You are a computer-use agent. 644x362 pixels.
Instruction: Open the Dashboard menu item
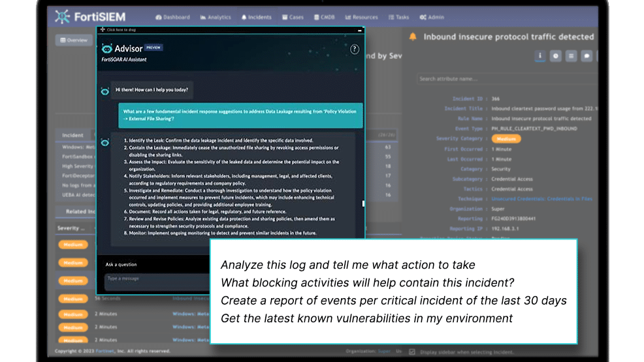(173, 17)
